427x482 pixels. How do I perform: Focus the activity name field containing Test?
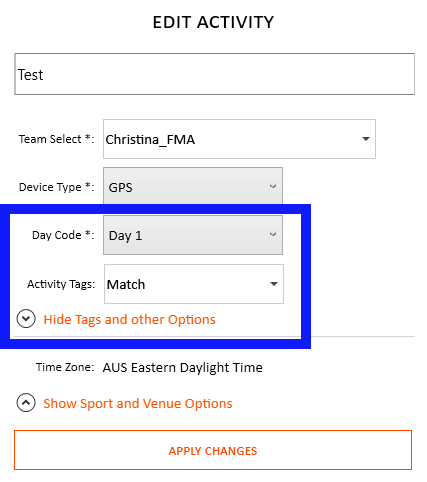[x=215, y=74]
